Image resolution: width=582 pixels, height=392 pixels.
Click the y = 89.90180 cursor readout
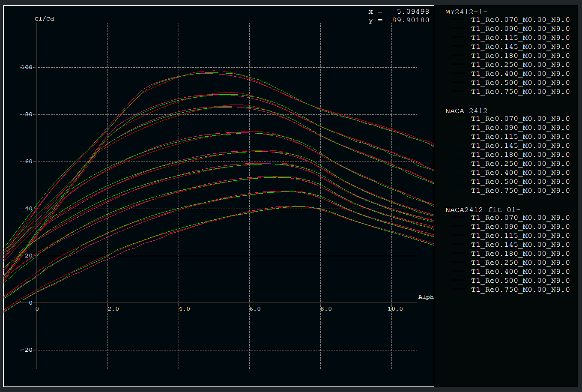pyautogui.click(x=399, y=20)
